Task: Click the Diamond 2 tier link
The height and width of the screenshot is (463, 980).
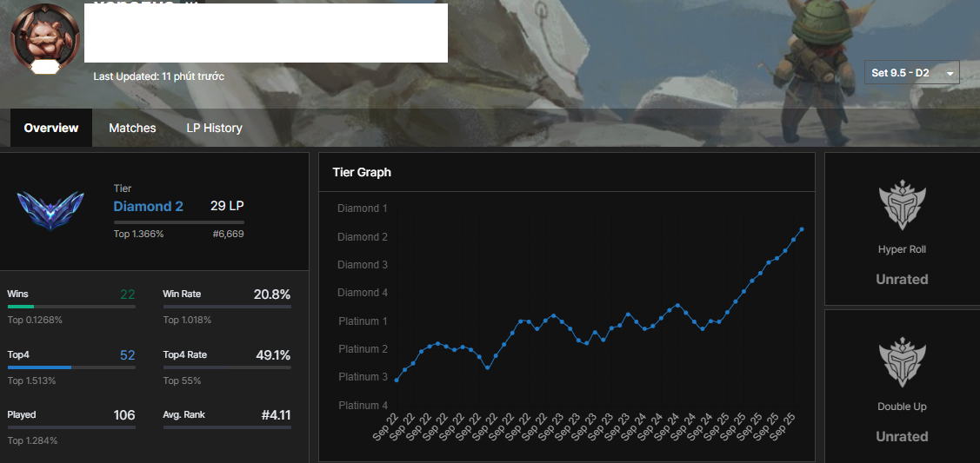Action: (148, 207)
